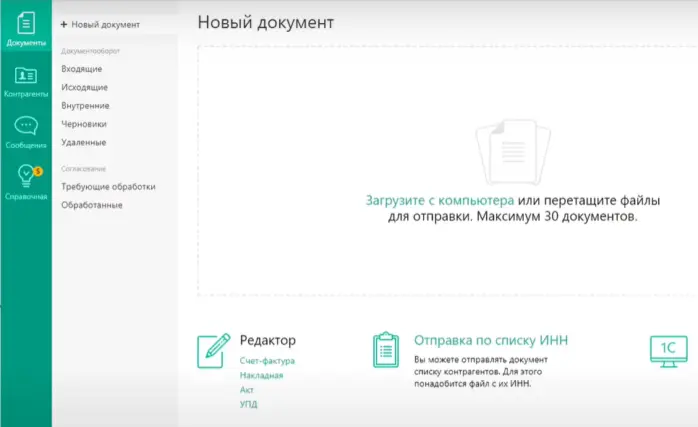The height and width of the screenshot is (427, 698).
Task: Open the Контрагенты contacts icon
Action: point(26,75)
